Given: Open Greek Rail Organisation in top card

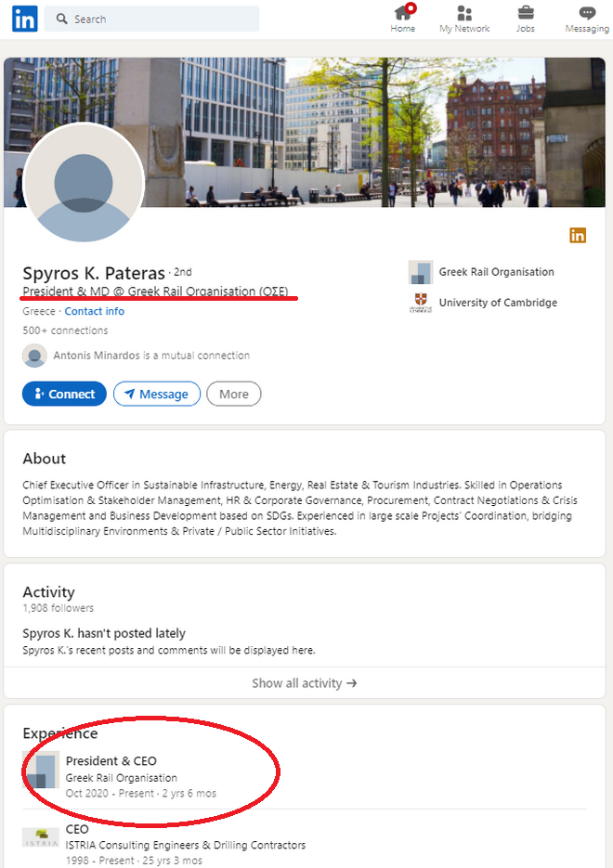Looking at the screenshot, I should [496, 272].
